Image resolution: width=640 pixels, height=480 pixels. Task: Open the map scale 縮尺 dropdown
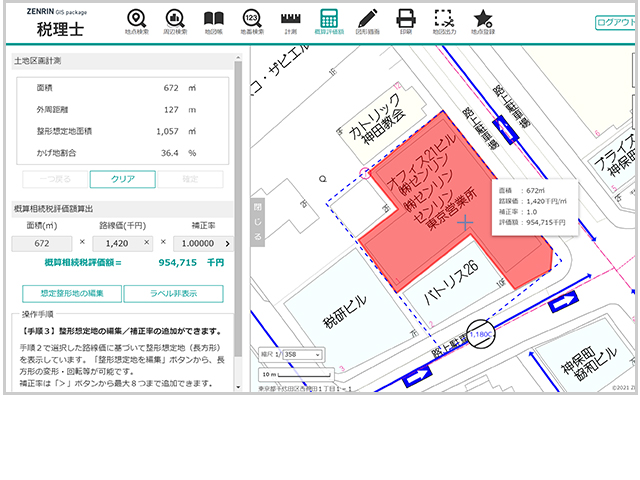point(302,354)
